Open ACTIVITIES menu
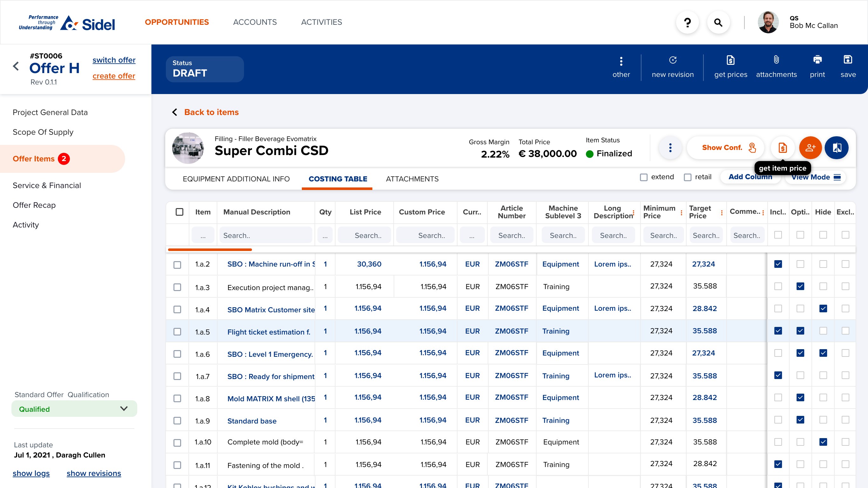Viewport: 868px width, 488px height. click(x=321, y=22)
